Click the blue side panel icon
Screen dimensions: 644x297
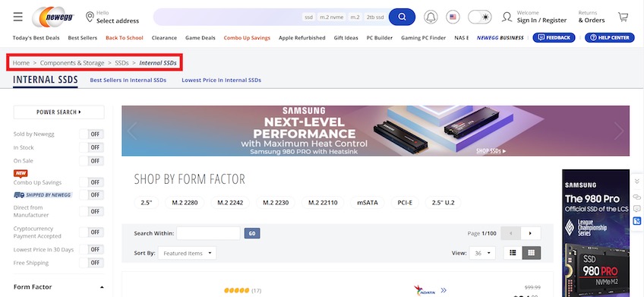(x=637, y=221)
